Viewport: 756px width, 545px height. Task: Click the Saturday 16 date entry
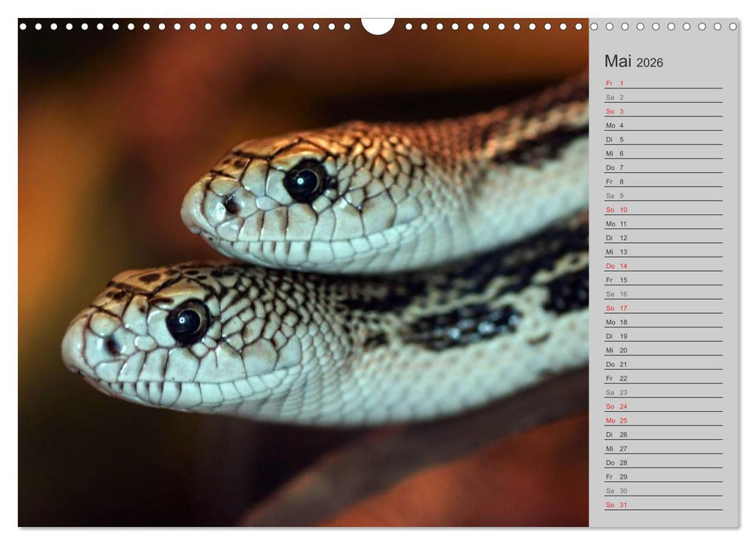663,294
